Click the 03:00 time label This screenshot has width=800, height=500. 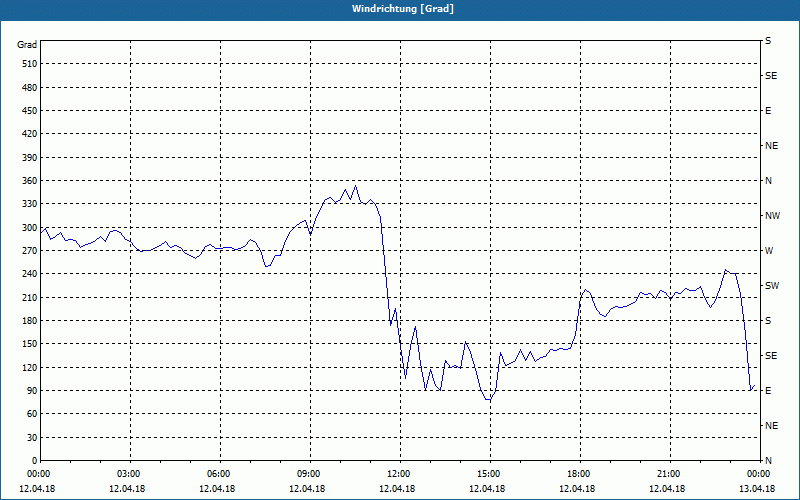coord(130,474)
